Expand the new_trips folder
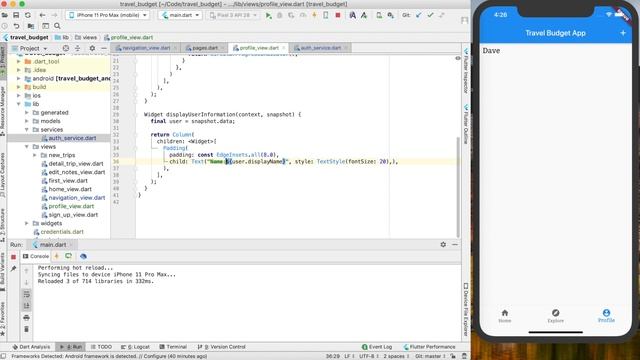Viewport: 640px width, 360px height. coord(35,155)
